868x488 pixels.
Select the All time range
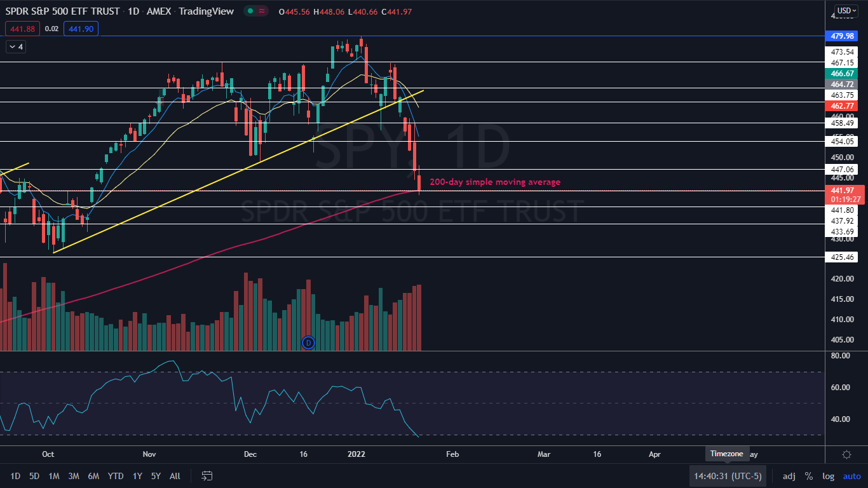175,476
